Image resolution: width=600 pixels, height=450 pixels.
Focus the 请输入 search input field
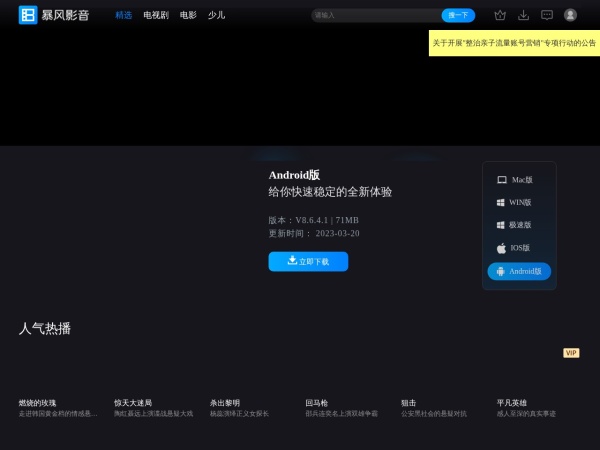[x=375, y=15]
